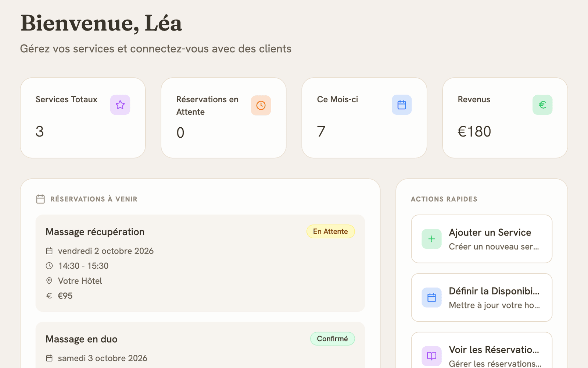Screen dimensions: 588x368
Task: Click the RÉSERVATIONS À VENIR section heading
Action: pos(94,199)
